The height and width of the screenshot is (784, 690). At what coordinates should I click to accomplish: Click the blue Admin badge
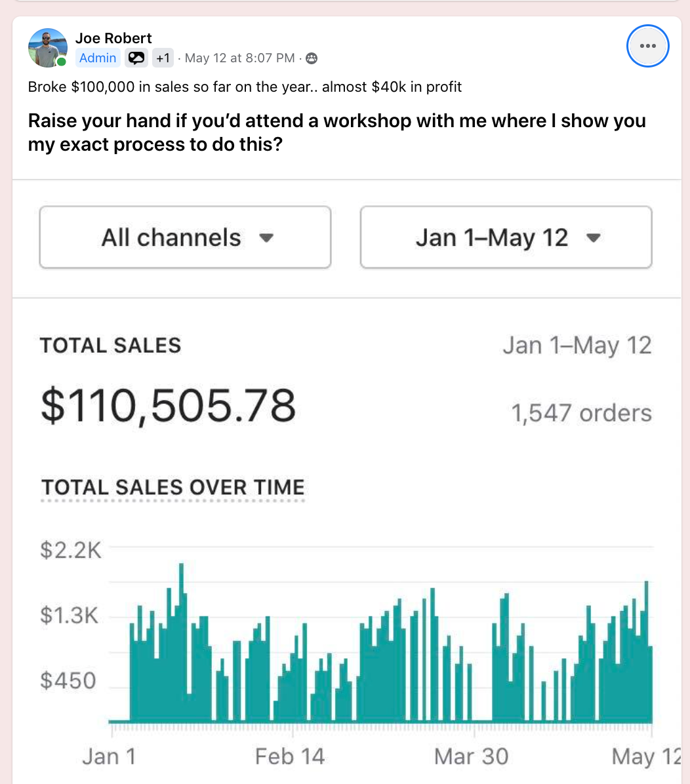98,58
